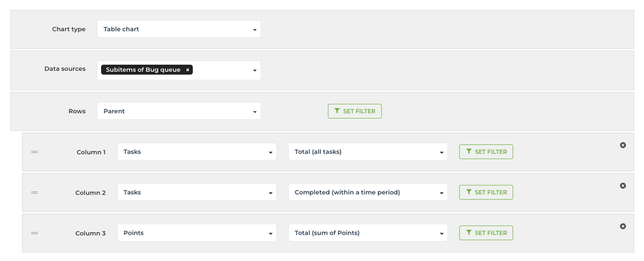Remove the Column 1 row
The height and width of the screenshot is (261, 644).
coord(623,145)
